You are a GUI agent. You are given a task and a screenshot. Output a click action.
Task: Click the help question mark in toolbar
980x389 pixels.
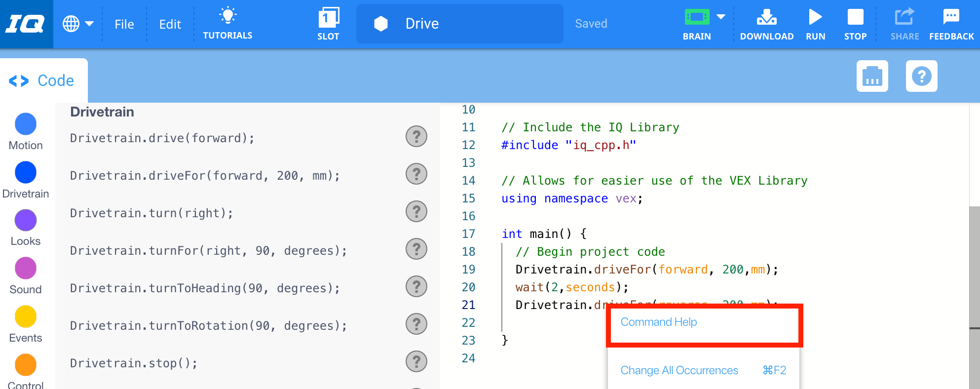pyautogui.click(x=921, y=76)
